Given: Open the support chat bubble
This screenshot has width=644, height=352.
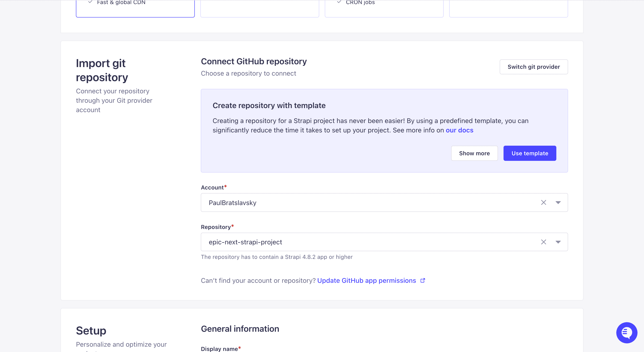Looking at the screenshot, I should click(626, 333).
